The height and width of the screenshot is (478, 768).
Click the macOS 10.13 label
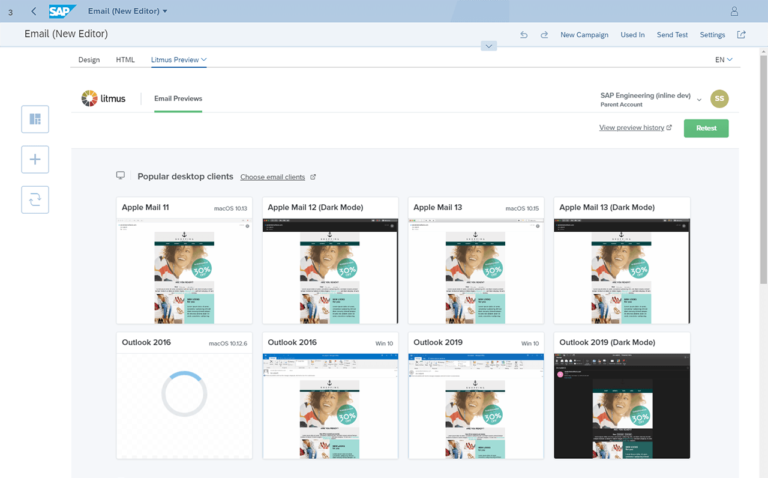[x=230, y=208]
